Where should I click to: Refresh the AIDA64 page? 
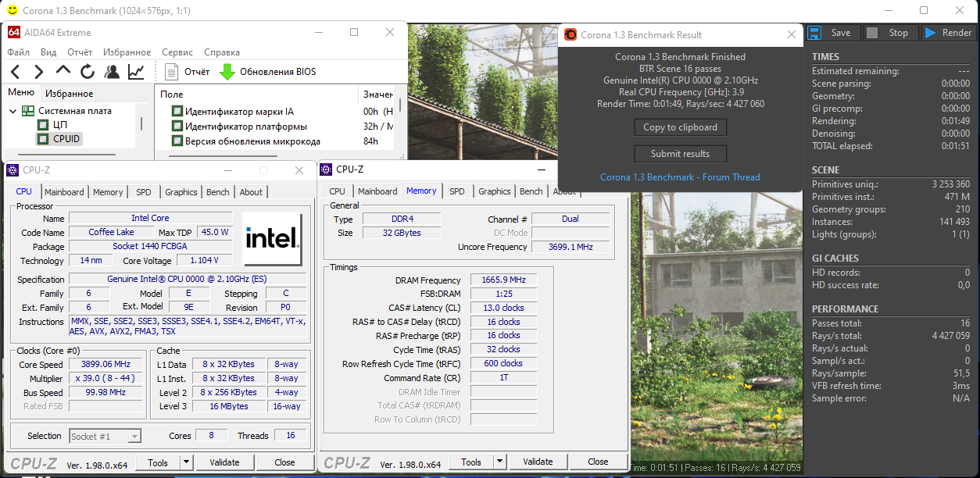tap(88, 72)
